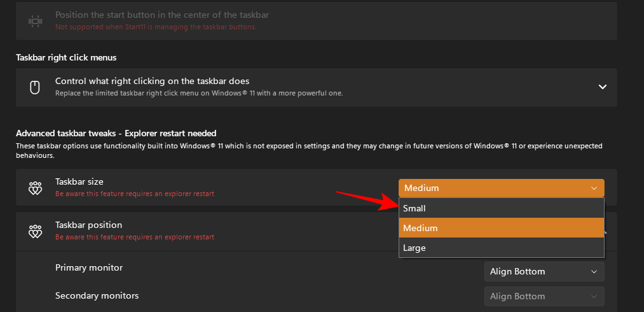
Task: Click the Primary monitor label
Action: (x=89, y=268)
